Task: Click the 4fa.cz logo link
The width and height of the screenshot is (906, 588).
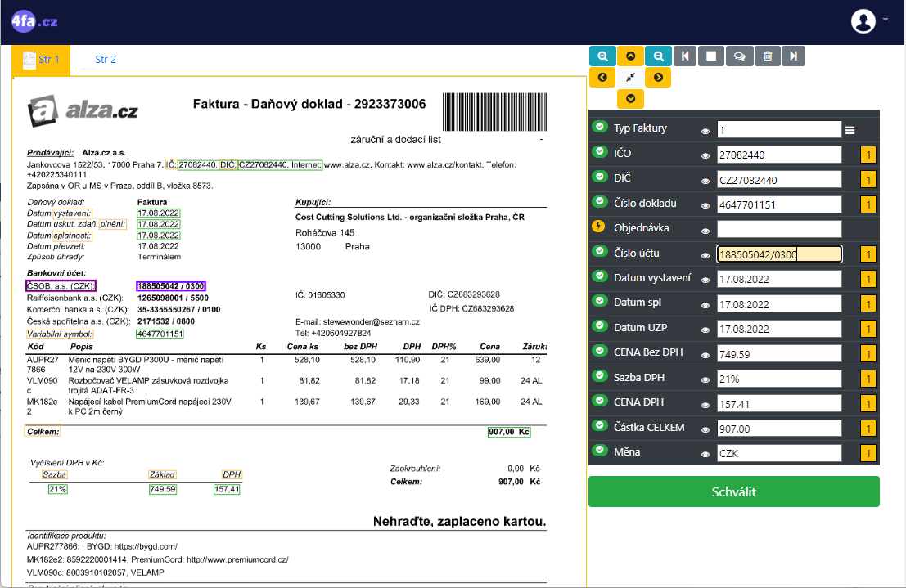Action: pos(34,22)
